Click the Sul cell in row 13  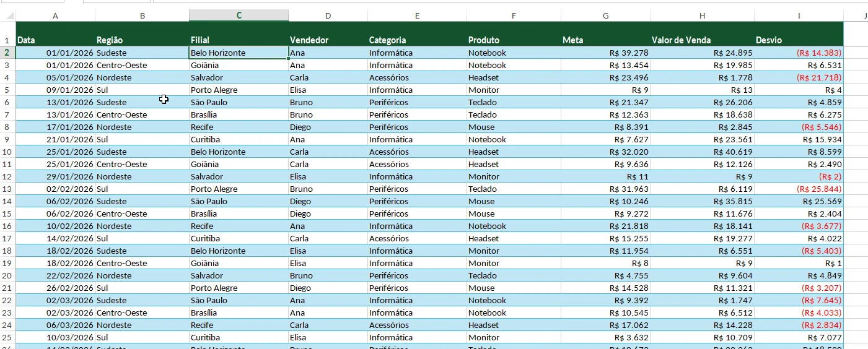tap(142, 189)
